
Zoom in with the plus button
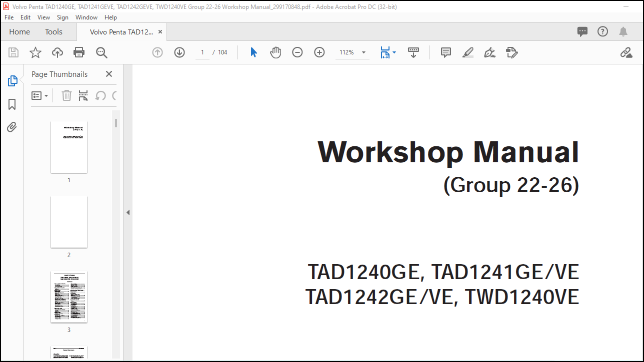[319, 52]
